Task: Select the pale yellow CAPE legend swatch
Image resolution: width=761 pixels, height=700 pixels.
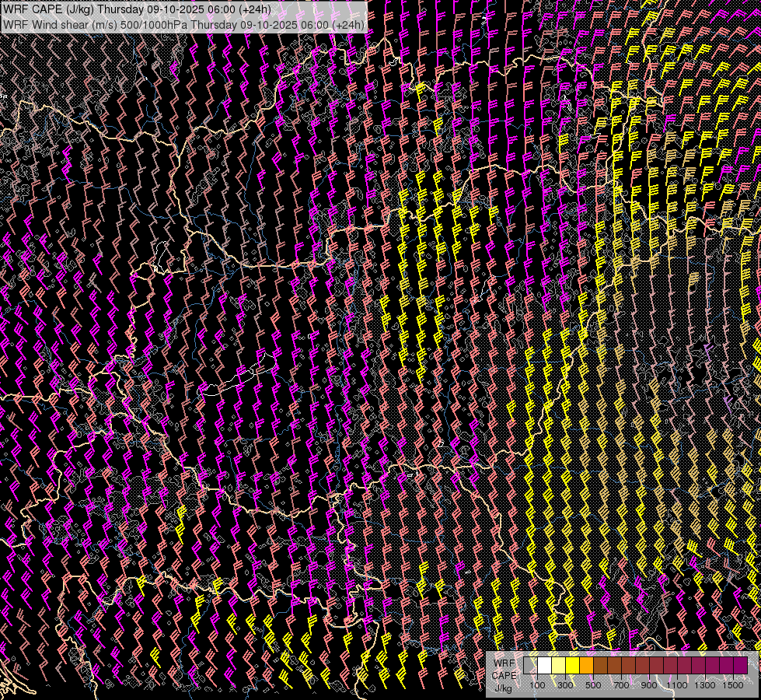Action: (558, 666)
